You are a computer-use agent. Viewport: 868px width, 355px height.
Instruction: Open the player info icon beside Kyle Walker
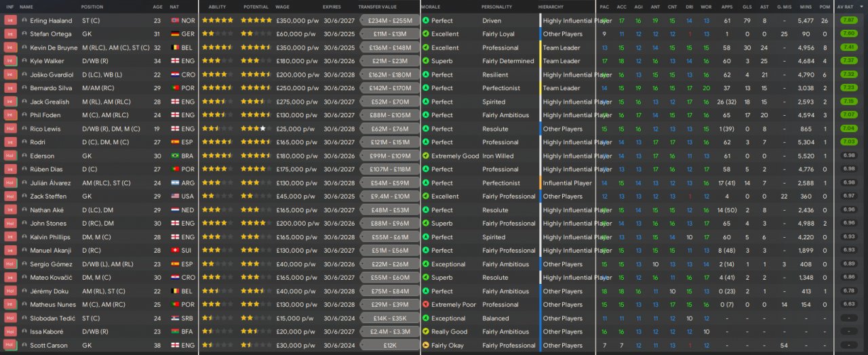pyautogui.click(x=24, y=61)
